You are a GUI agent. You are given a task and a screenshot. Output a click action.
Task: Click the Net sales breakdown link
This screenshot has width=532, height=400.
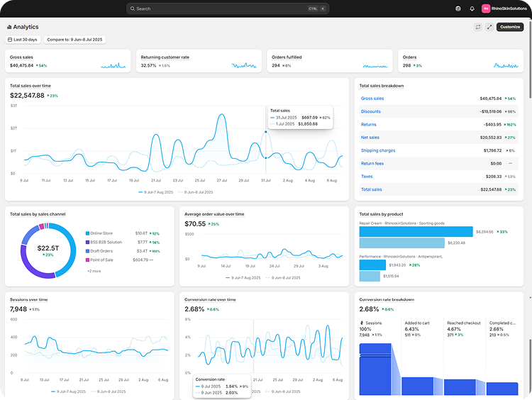click(x=370, y=138)
